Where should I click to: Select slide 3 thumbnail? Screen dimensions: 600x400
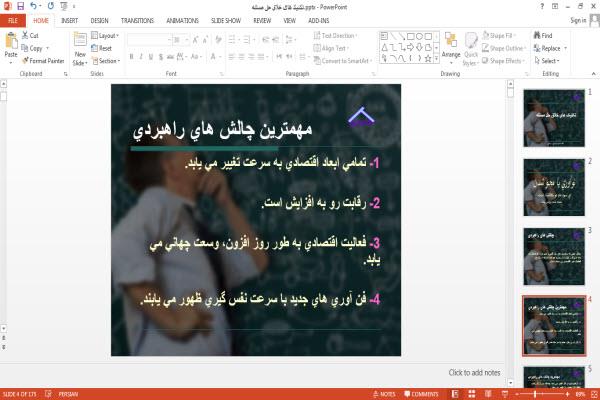554,256
